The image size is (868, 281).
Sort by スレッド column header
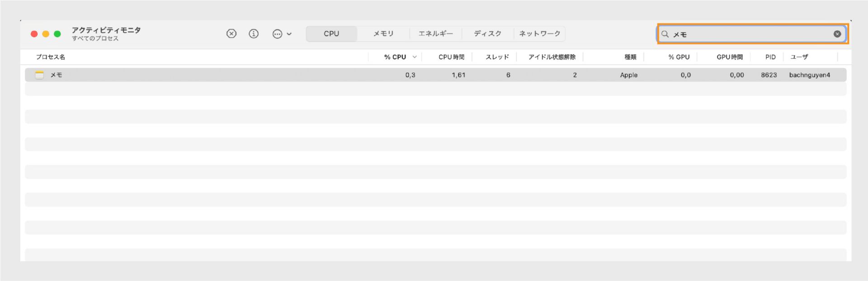pos(497,57)
